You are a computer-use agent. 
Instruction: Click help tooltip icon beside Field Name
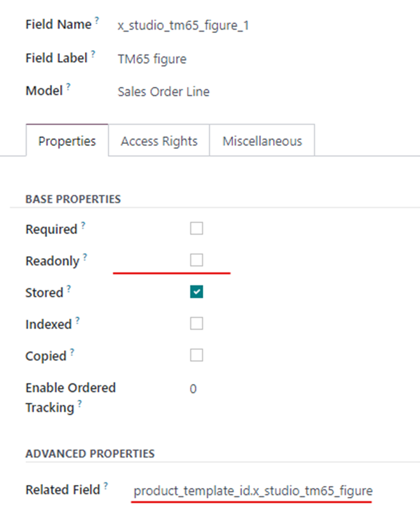(x=98, y=22)
